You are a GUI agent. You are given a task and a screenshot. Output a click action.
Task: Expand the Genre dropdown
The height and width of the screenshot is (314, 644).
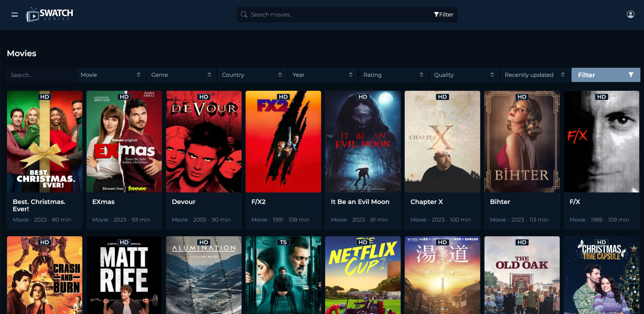[181, 75]
